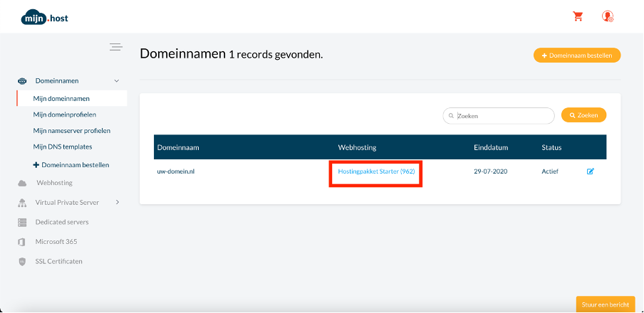The image size is (644, 313).
Task: Click the Domeinnamen page heading
Action: point(183,54)
